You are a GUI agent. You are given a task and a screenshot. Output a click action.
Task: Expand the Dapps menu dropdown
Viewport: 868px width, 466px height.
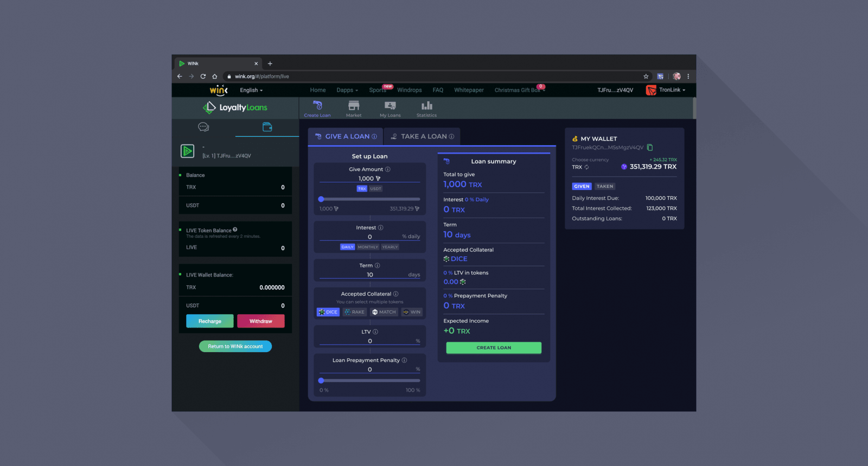point(347,91)
